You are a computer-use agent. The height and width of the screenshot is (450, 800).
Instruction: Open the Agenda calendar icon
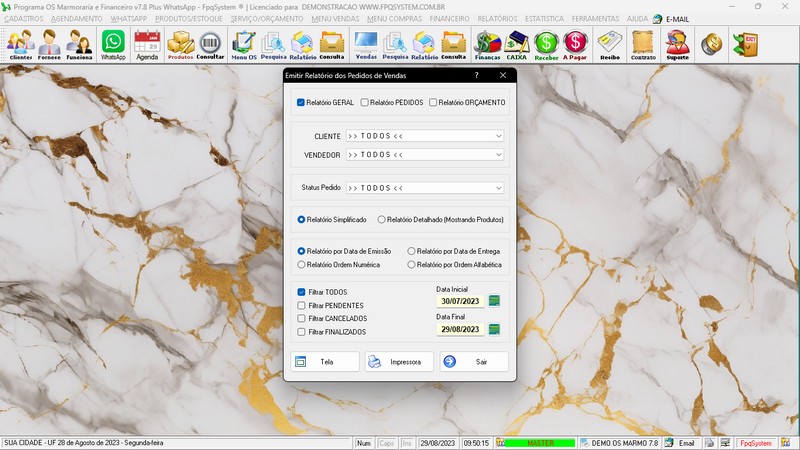click(147, 45)
